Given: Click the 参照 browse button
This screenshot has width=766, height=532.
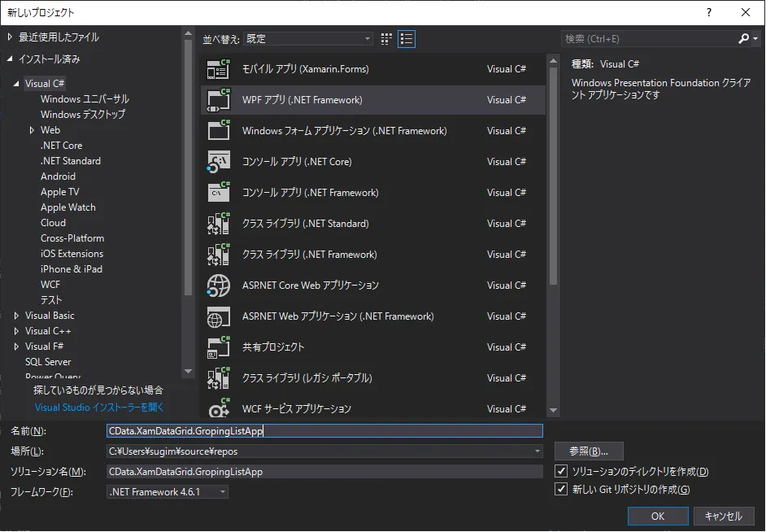Looking at the screenshot, I should point(589,451).
